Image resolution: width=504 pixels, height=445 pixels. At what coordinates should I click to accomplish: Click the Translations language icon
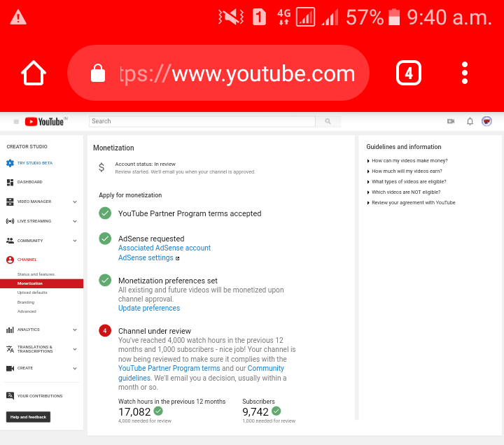point(10,349)
